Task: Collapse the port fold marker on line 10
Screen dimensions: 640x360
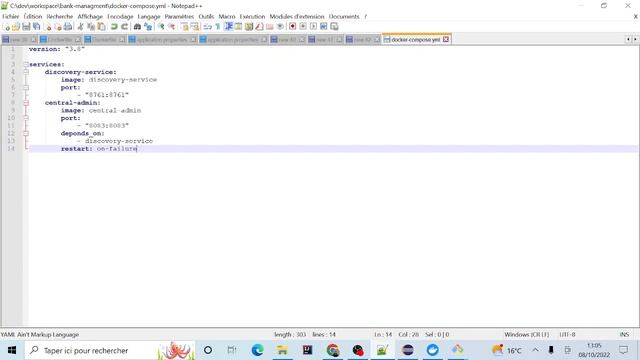Action: (26, 118)
